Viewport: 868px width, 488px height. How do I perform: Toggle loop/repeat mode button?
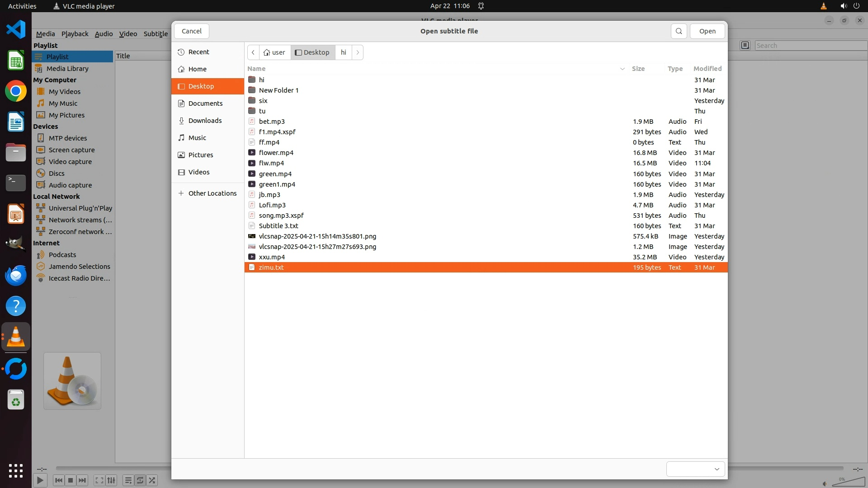pyautogui.click(x=140, y=480)
